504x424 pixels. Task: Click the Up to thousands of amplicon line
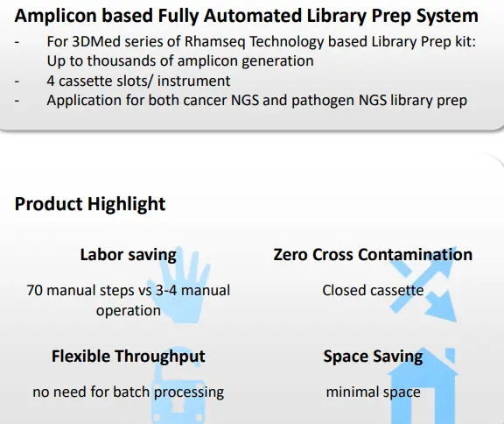[180, 61]
